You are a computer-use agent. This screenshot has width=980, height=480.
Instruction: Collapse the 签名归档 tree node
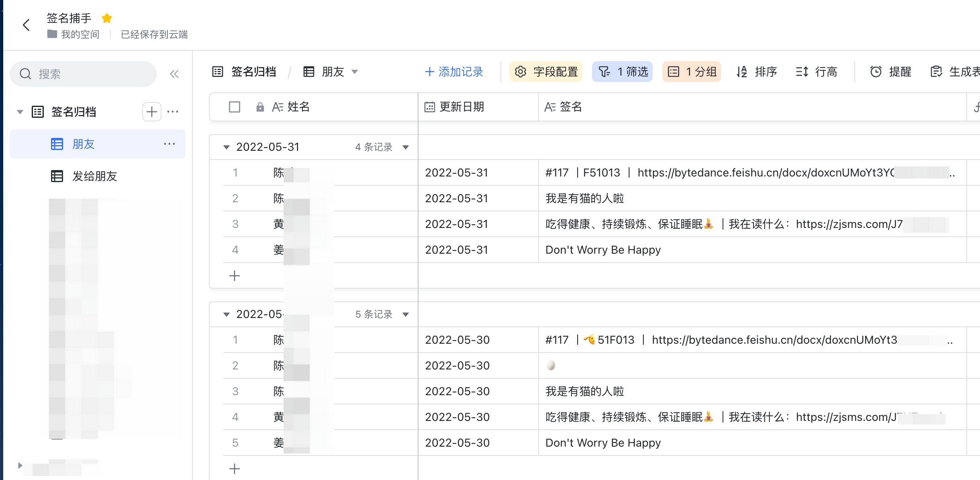click(x=20, y=112)
